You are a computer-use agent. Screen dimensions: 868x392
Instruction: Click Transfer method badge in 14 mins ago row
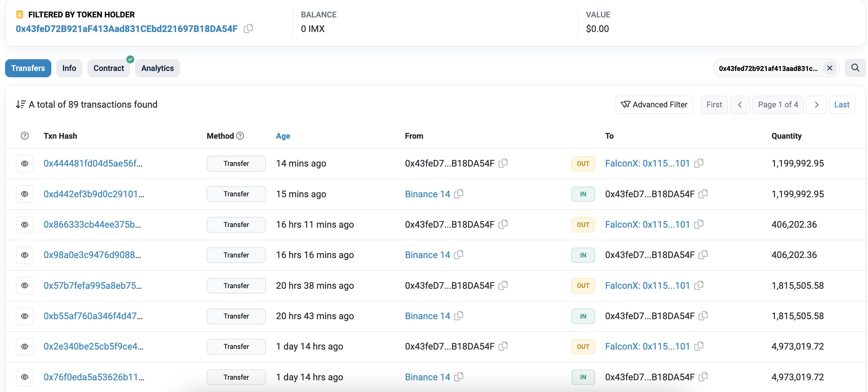[x=236, y=163]
